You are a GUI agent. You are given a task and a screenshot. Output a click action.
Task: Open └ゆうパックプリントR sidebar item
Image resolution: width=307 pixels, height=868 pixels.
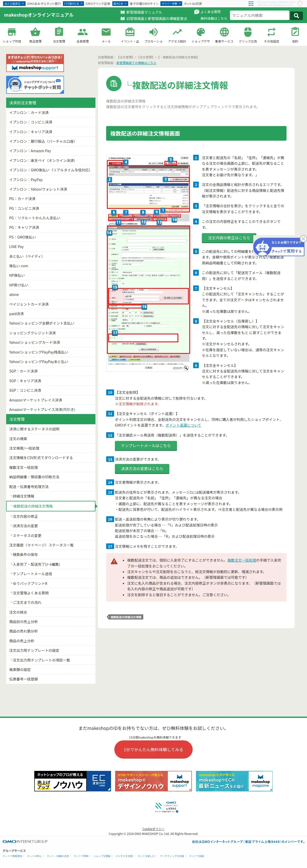(x=50, y=583)
